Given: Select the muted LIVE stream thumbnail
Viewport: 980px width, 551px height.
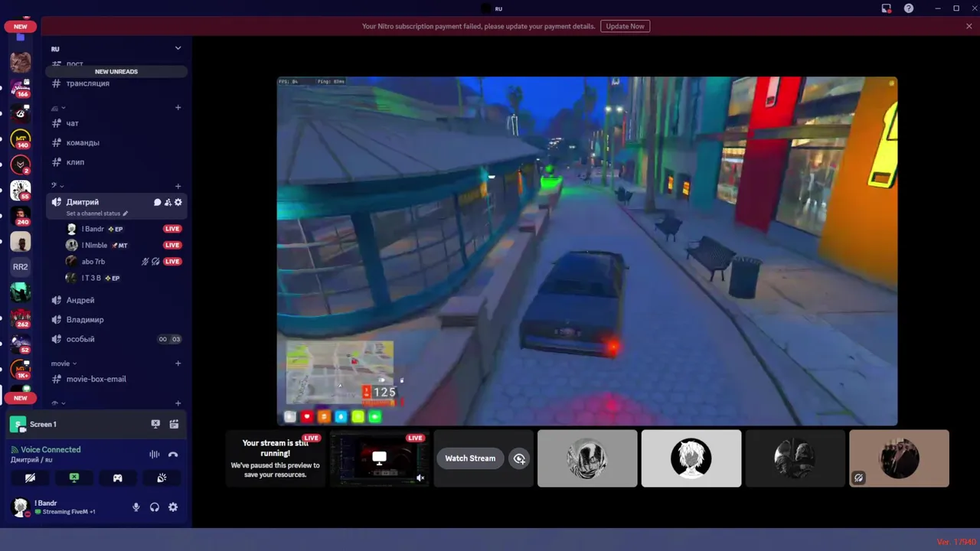Looking at the screenshot, I should (379, 458).
